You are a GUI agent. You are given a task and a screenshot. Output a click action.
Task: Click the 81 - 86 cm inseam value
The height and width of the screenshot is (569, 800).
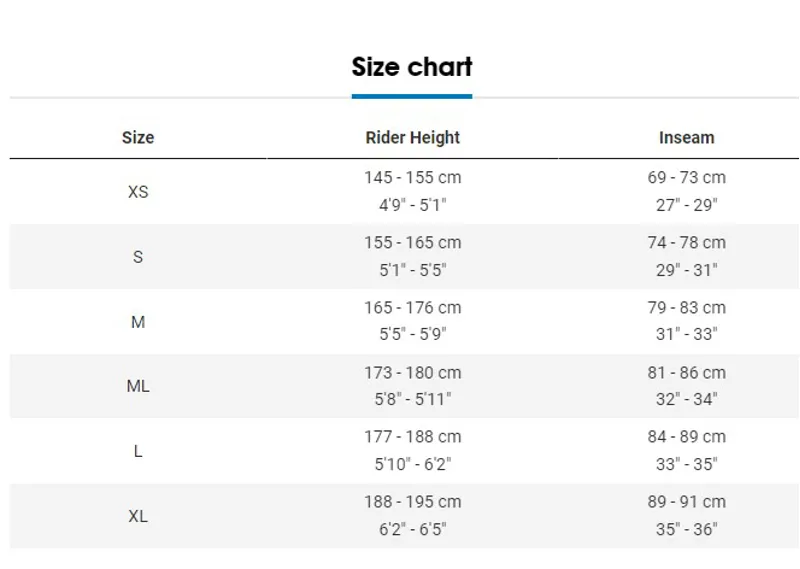(686, 373)
